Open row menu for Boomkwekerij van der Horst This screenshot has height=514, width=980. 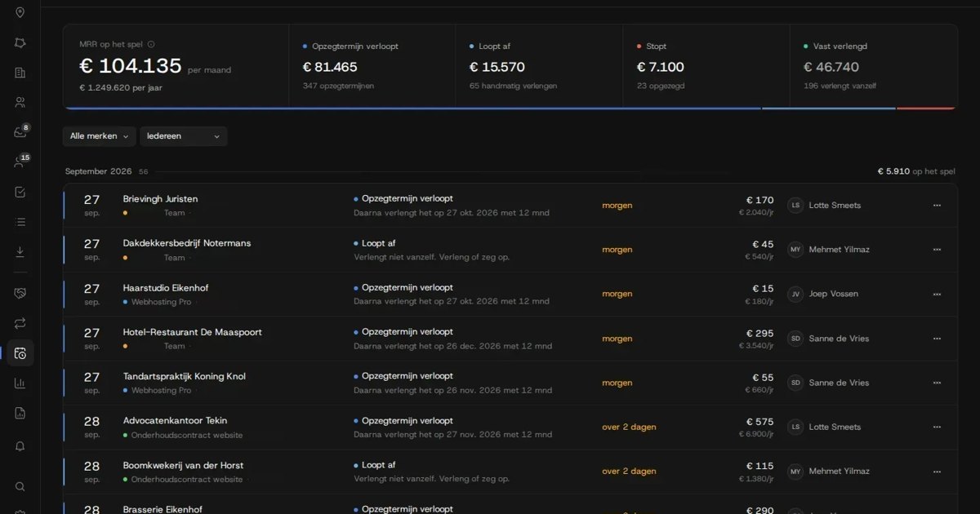pyautogui.click(x=937, y=471)
